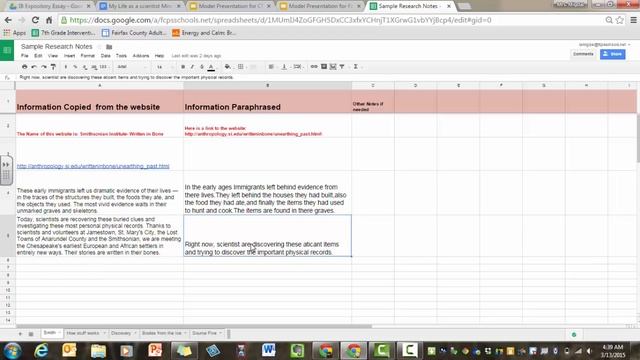This screenshot has height=360, width=640.
Task: Open the File menu
Action: click(x=25, y=56)
